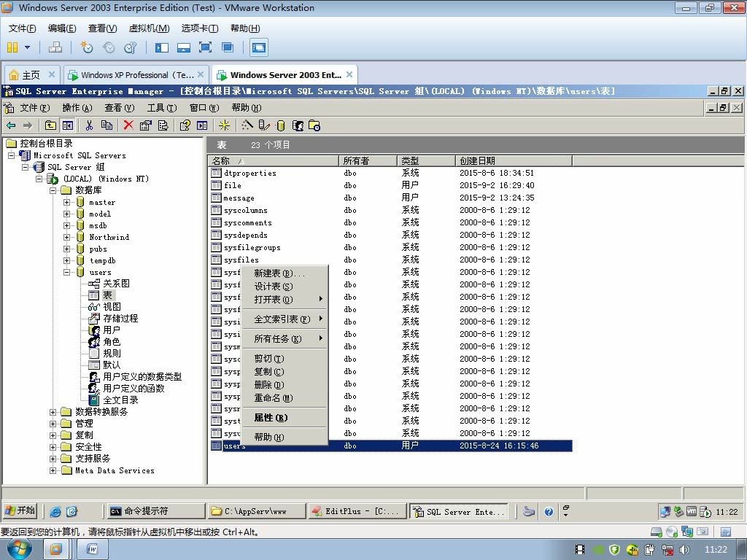The image size is (747, 560).
Task: Expand the master database node
Action: point(66,203)
